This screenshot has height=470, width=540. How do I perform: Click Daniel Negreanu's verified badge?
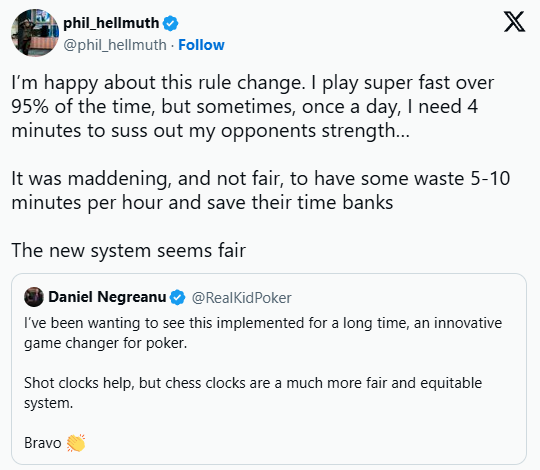point(178,297)
